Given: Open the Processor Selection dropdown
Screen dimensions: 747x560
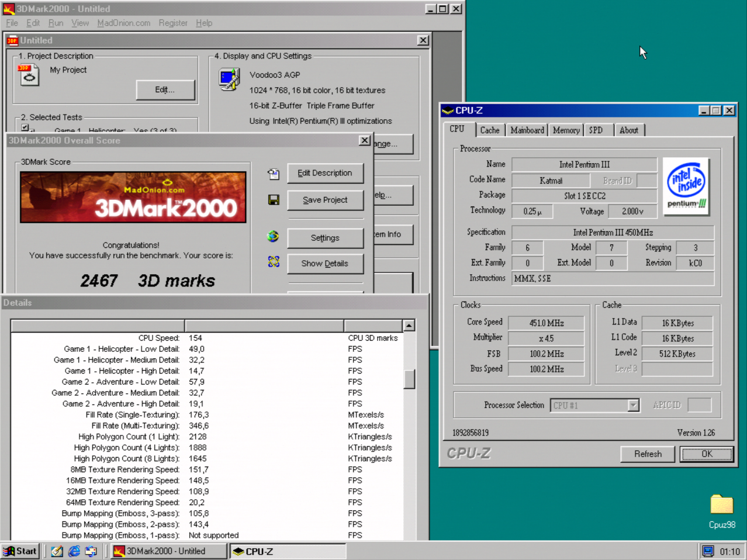Looking at the screenshot, I should point(633,405).
